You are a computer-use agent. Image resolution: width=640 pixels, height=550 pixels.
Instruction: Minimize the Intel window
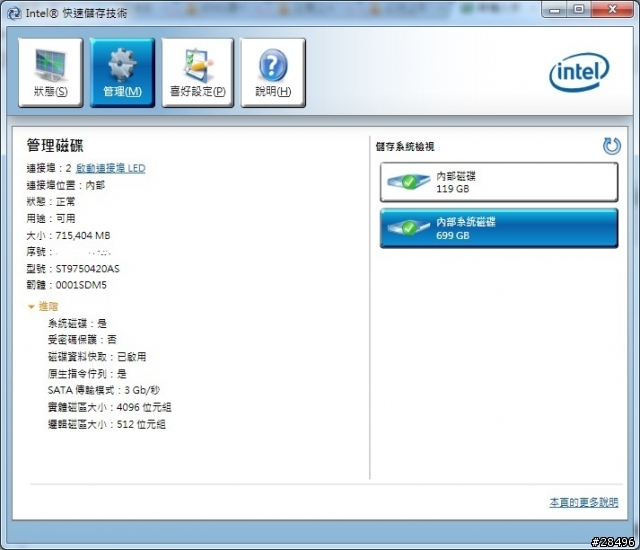pos(554,9)
